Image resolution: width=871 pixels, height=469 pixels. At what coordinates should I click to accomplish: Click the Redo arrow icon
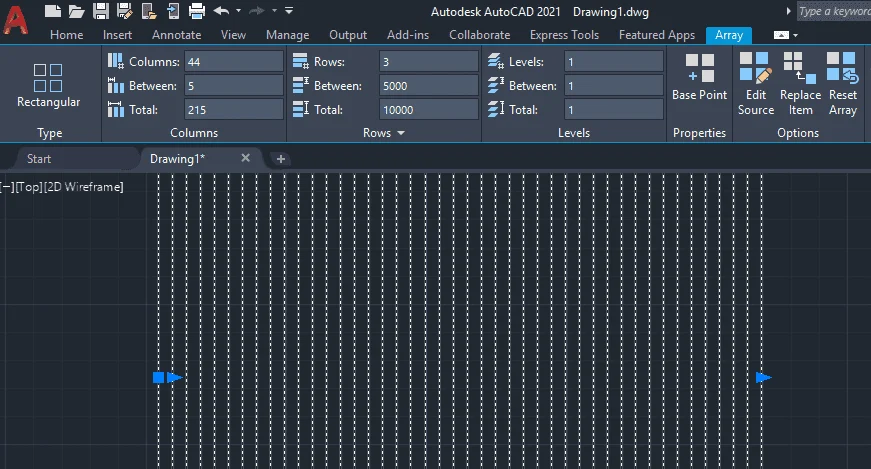[x=257, y=11]
